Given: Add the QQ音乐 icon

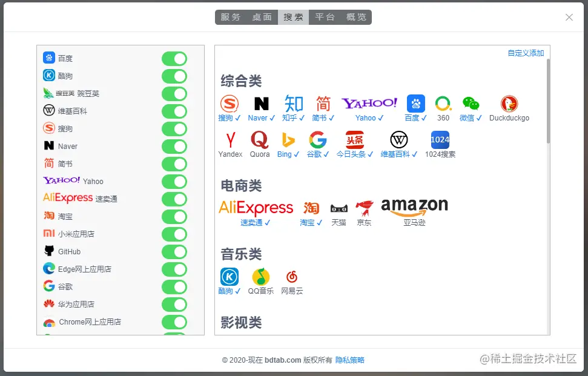Looking at the screenshot, I should coord(261,277).
